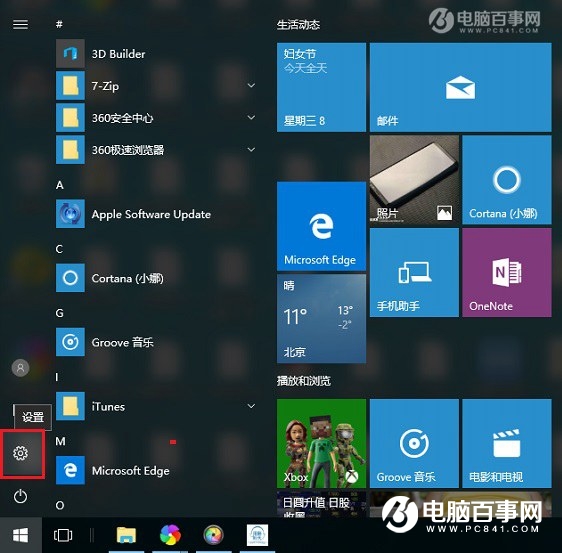This screenshot has height=553, width=562.
Task: Click the Groove 音乐 list label
Action: coord(123,342)
